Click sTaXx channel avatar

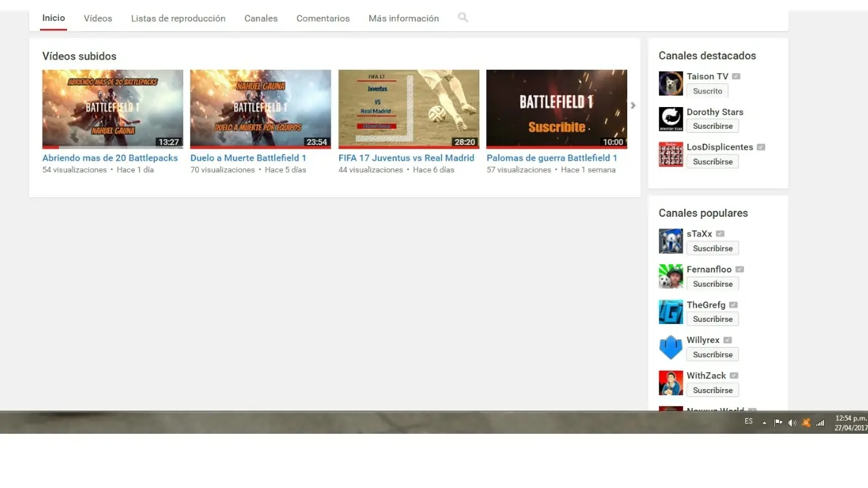click(671, 241)
